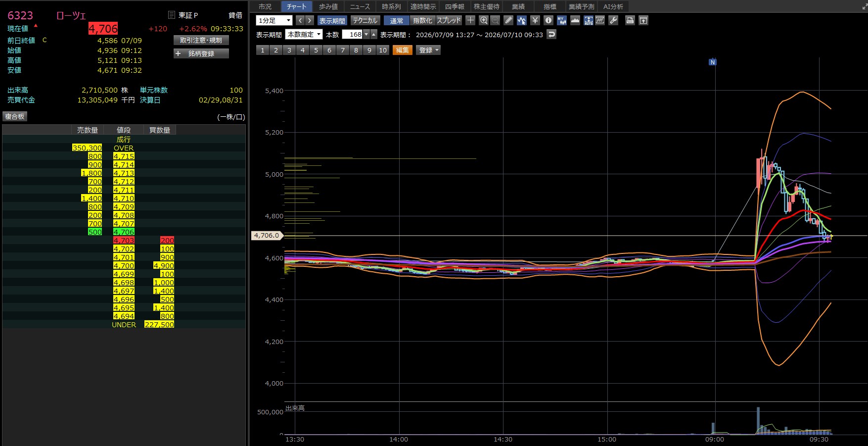Load chart preset 5
The height and width of the screenshot is (446, 868).
tap(316, 50)
